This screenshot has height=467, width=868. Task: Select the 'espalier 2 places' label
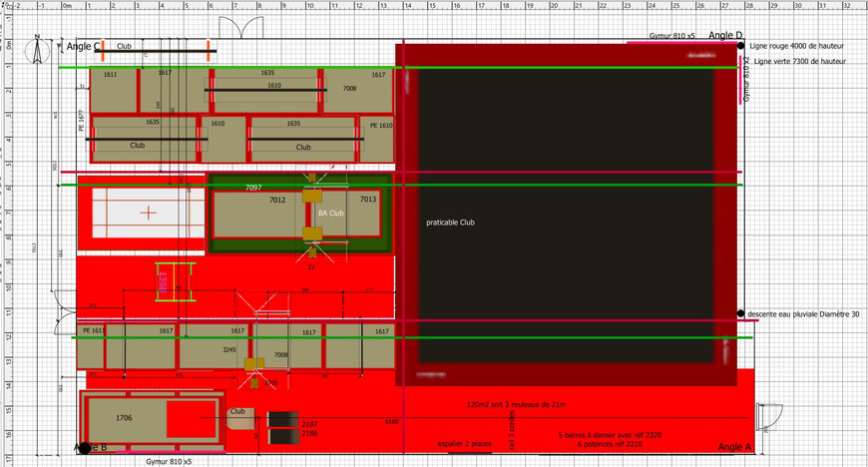coord(465,444)
